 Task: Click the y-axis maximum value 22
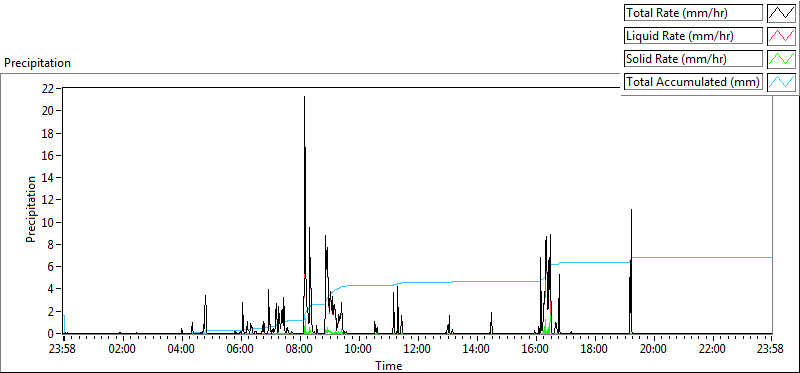(47, 88)
